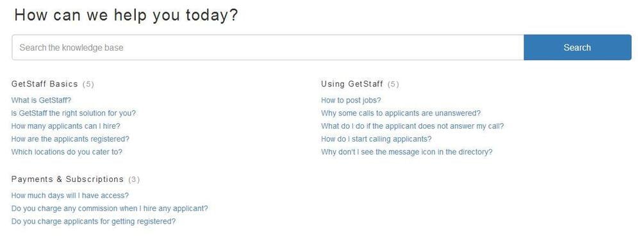Focus the knowledge base search field

[268, 47]
